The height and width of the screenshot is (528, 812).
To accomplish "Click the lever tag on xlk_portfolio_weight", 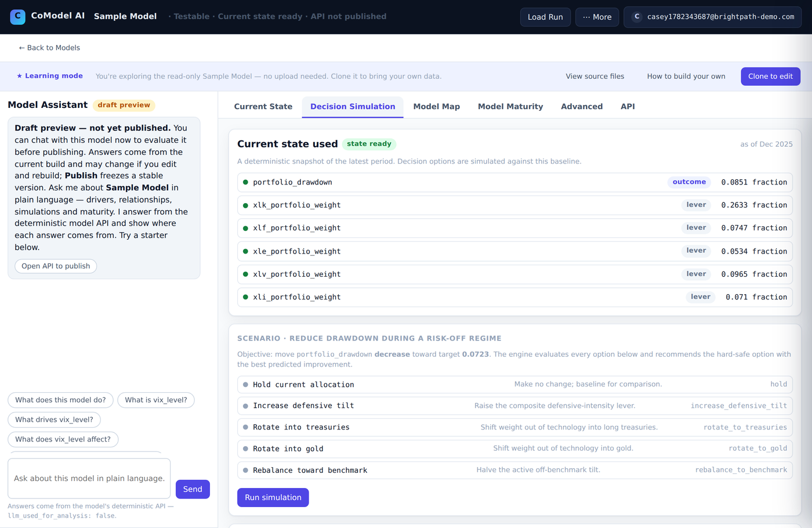I will 696,205.
